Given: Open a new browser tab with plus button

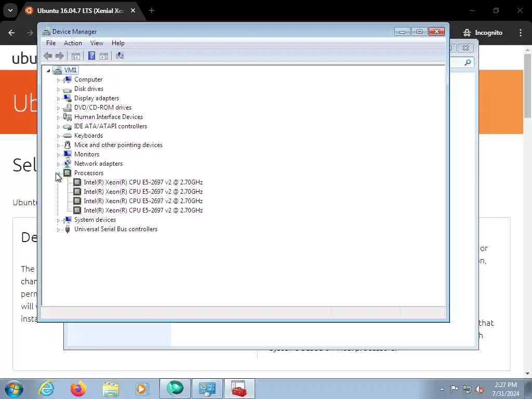Looking at the screenshot, I should [152, 10].
